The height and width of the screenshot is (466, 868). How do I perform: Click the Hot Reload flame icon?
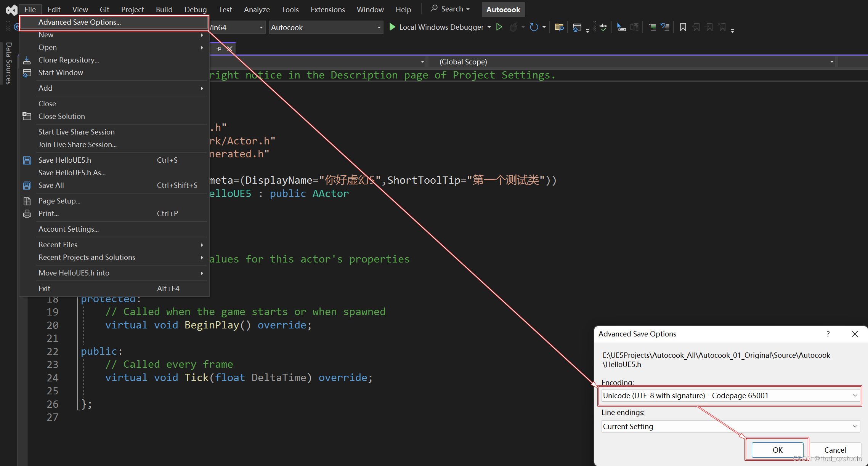514,27
